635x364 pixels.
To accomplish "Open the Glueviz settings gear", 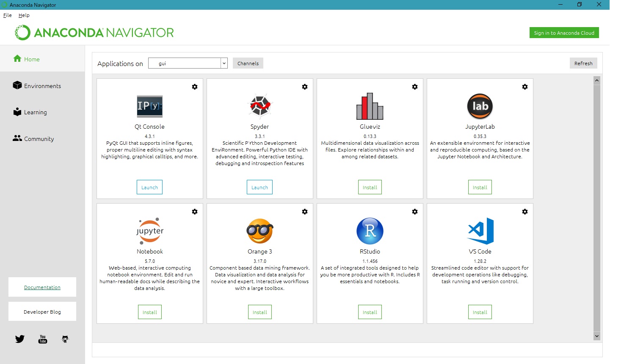I will tap(415, 87).
